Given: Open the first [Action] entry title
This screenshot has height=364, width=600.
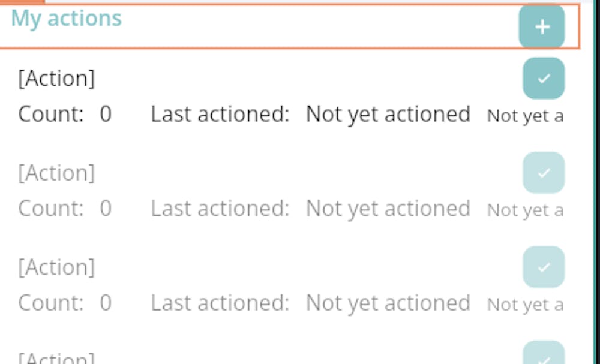Looking at the screenshot, I should (x=56, y=79).
